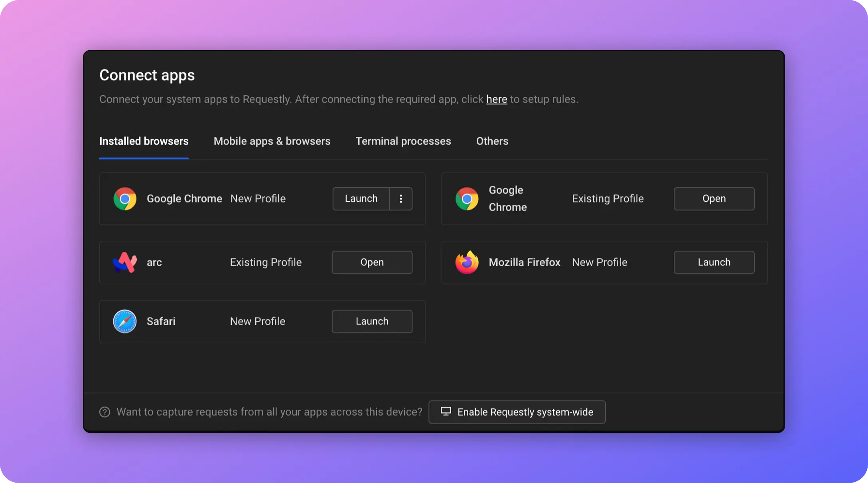Go to the Others tab
The width and height of the screenshot is (868, 483).
(x=492, y=141)
